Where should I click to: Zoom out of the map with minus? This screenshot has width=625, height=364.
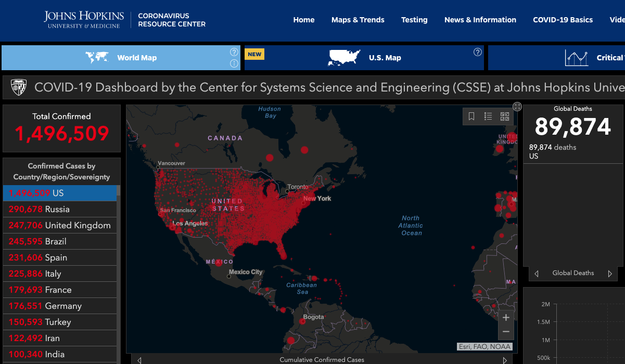coord(506,332)
